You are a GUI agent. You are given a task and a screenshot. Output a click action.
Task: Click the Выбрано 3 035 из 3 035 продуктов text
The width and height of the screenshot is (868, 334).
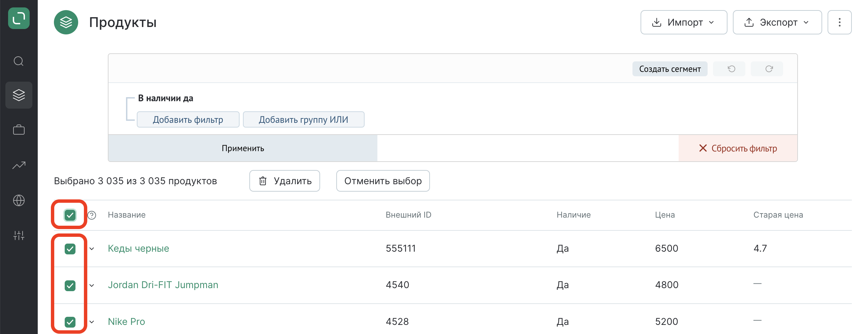(x=135, y=181)
